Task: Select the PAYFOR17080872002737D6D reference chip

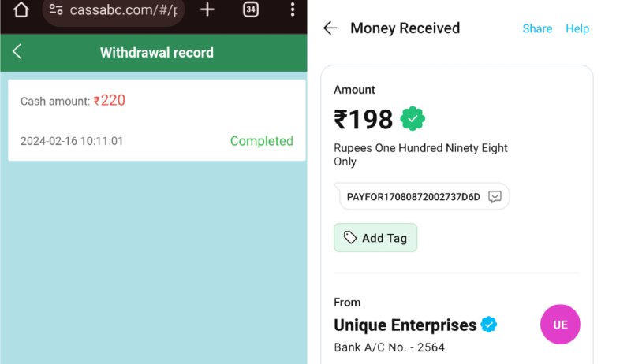Action: [x=422, y=196]
